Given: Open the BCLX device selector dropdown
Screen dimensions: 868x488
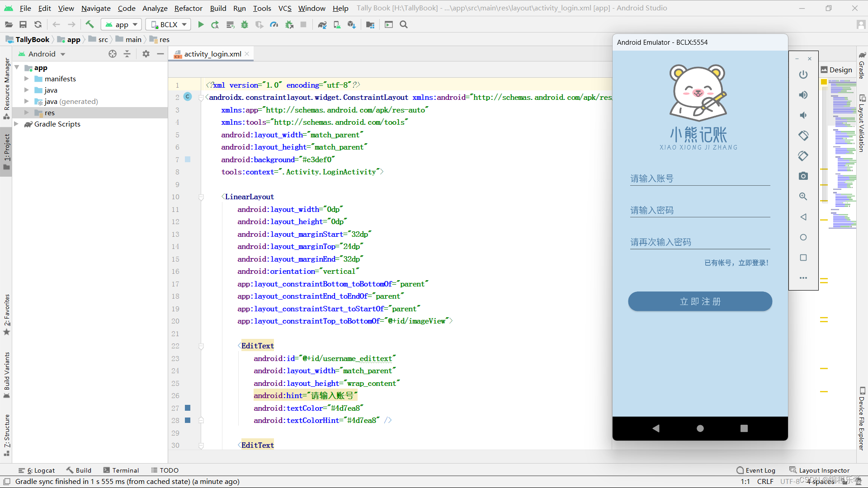Looking at the screenshot, I should click(168, 24).
